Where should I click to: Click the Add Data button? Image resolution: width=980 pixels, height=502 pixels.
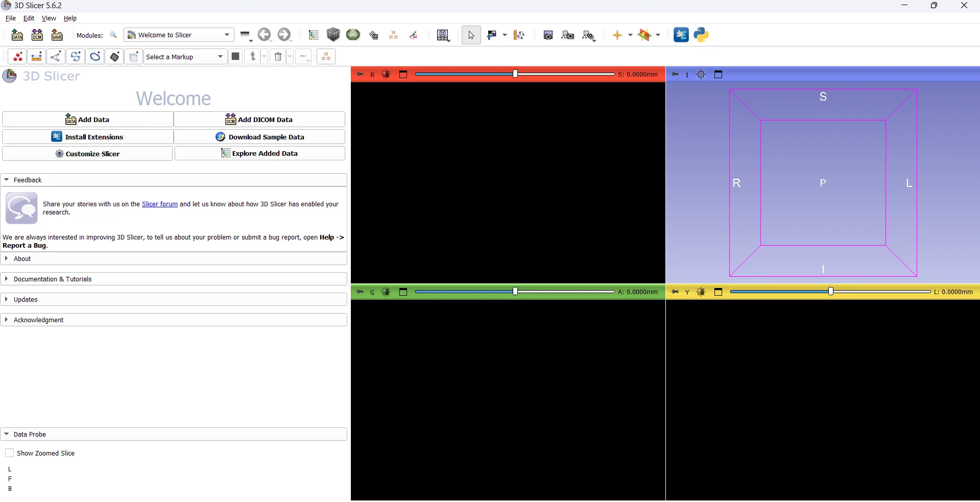[88, 119]
